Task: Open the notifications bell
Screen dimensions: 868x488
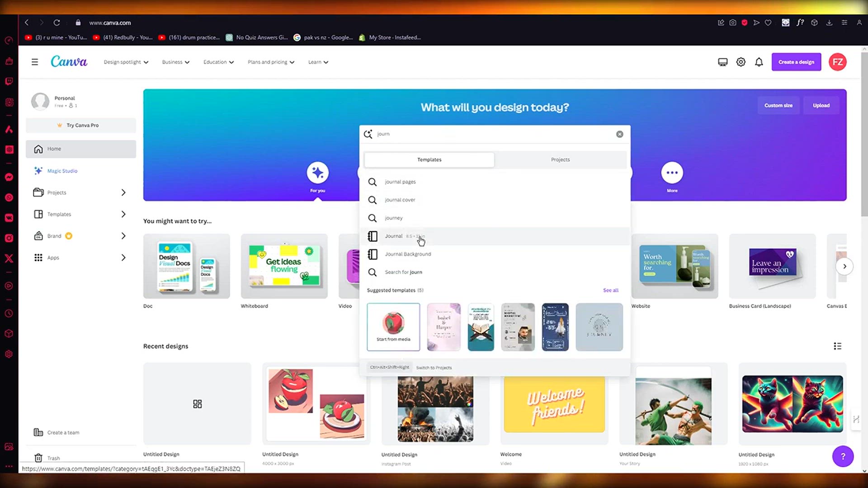Action: click(x=759, y=62)
